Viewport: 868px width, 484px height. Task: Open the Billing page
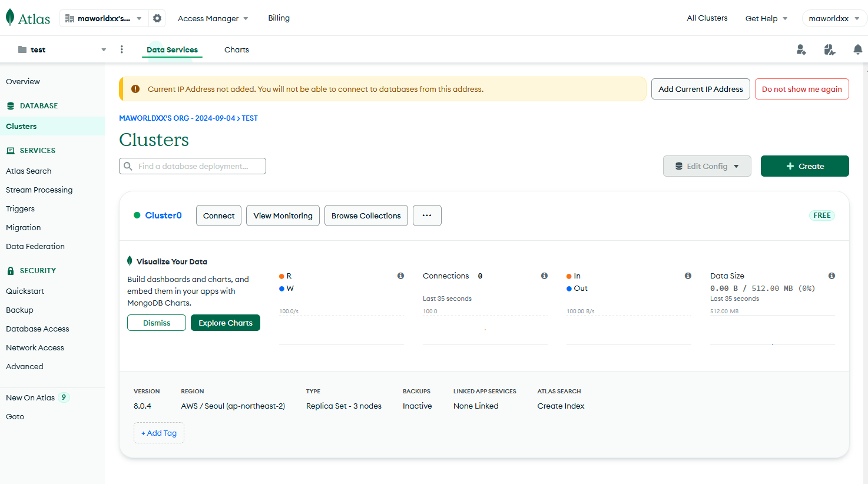279,18
